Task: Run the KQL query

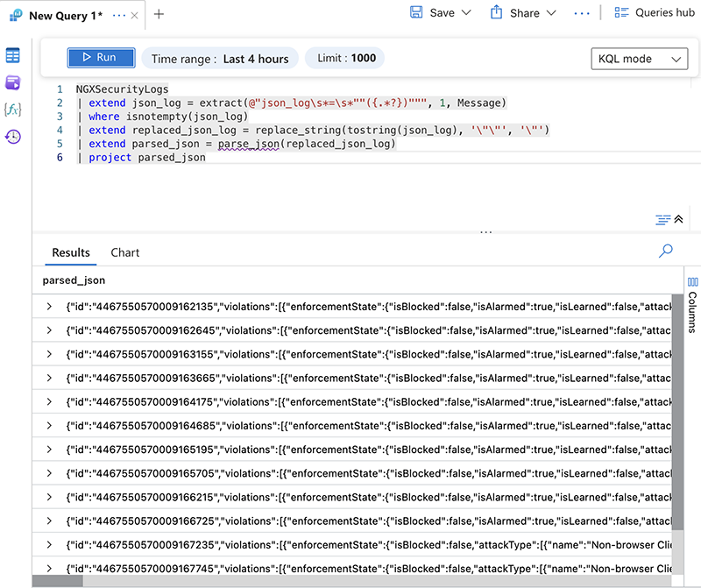Action: coord(100,58)
